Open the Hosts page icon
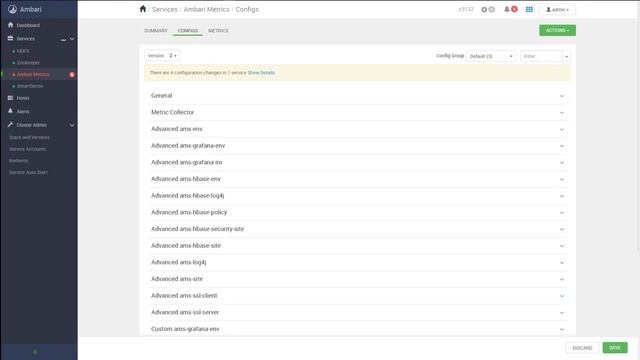640x360 pixels. coord(11,98)
